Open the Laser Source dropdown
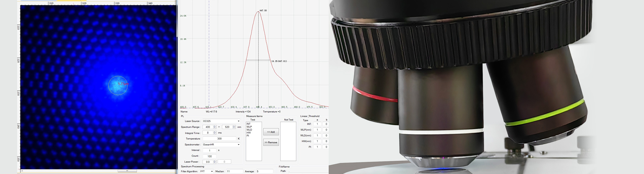Image resolution: width=644 pixels, height=174 pixels. [238, 121]
